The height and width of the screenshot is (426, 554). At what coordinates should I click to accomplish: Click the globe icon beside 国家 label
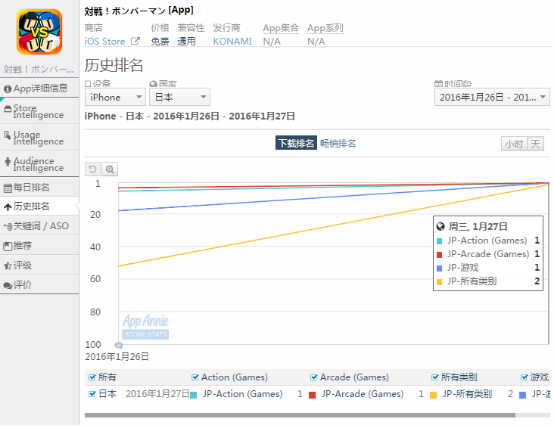tap(153, 84)
